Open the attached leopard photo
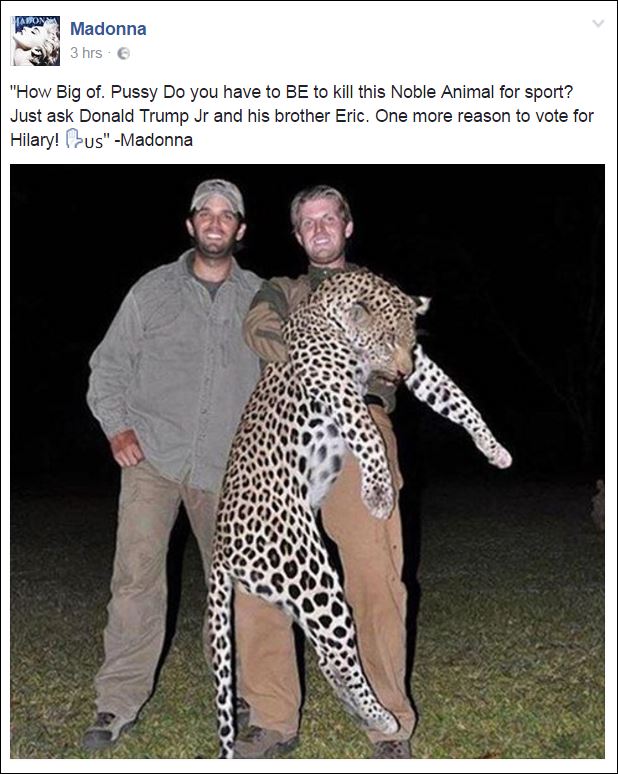618x774 pixels. [x=307, y=461]
